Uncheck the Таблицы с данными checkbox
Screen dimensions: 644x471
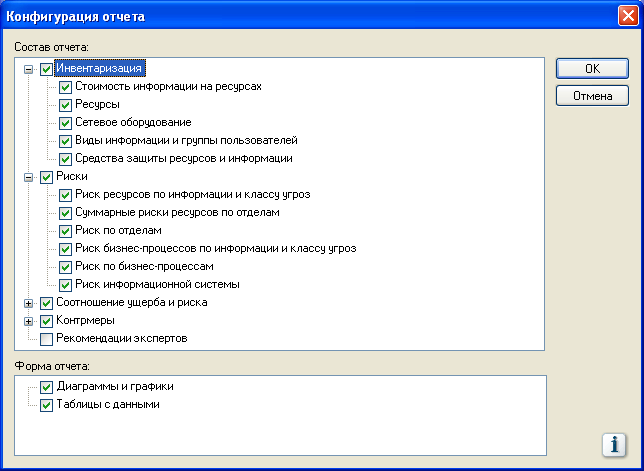pos(46,405)
